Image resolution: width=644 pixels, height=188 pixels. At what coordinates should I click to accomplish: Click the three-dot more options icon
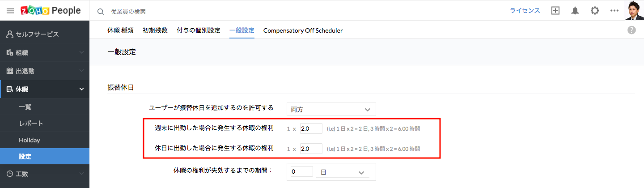614,11
